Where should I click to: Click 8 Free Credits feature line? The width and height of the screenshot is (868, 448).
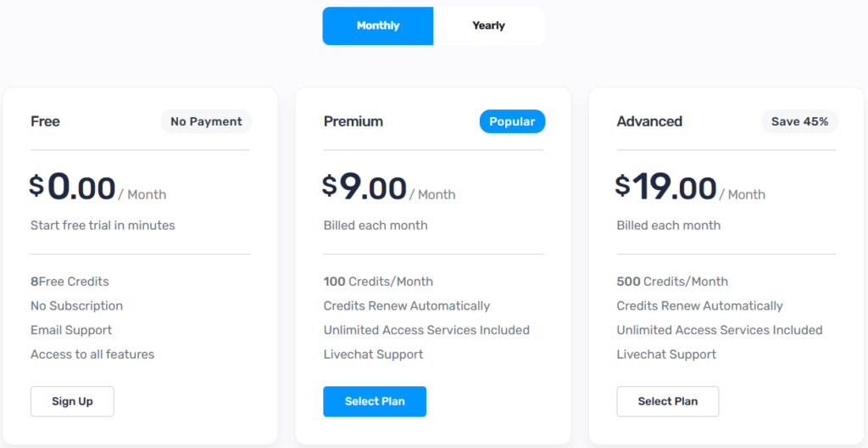pos(70,282)
